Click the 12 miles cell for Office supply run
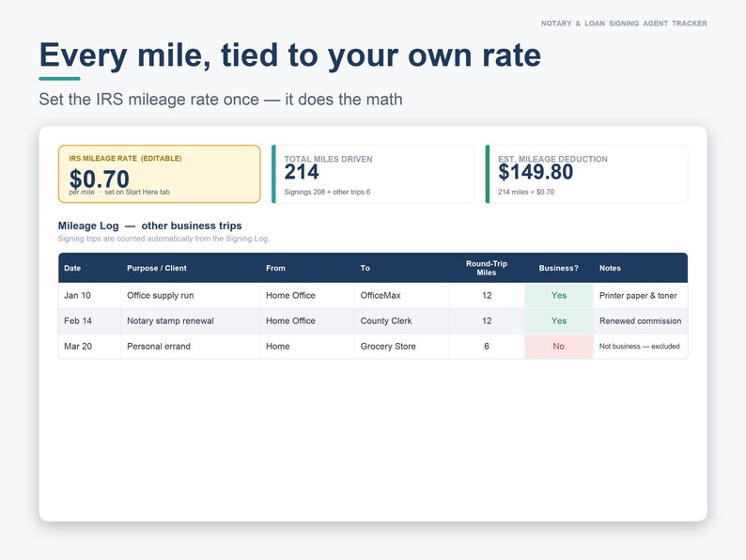746x560 pixels. (x=487, y=295)
